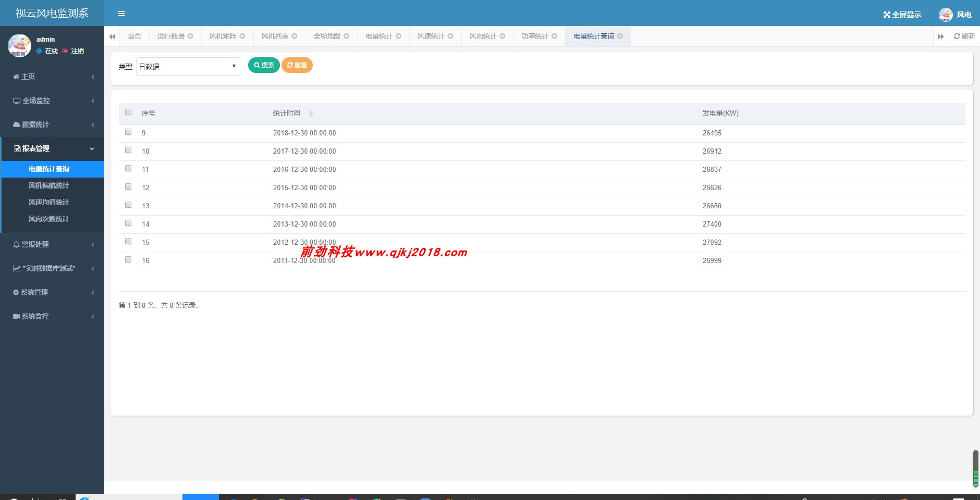Switch to the 首页 tab
This screenshot has width=980, height=500.
[x=134, y=36]
